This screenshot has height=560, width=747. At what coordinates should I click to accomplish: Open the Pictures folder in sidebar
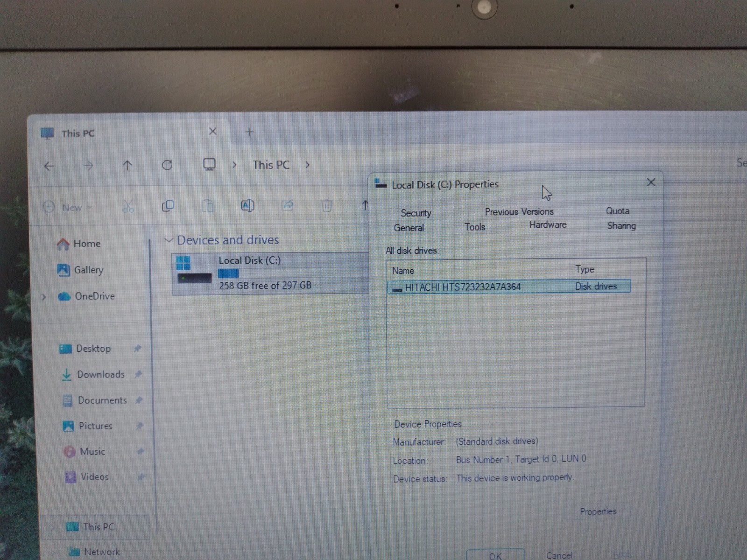point(88,426)
